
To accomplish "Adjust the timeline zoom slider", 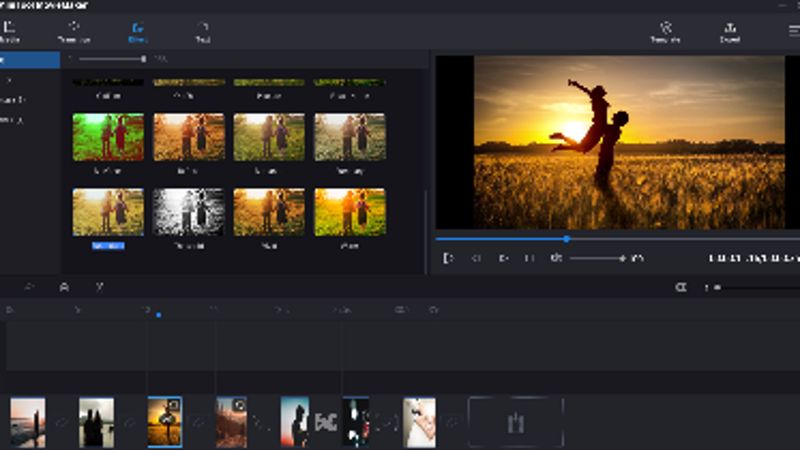I will coord(755,288).
